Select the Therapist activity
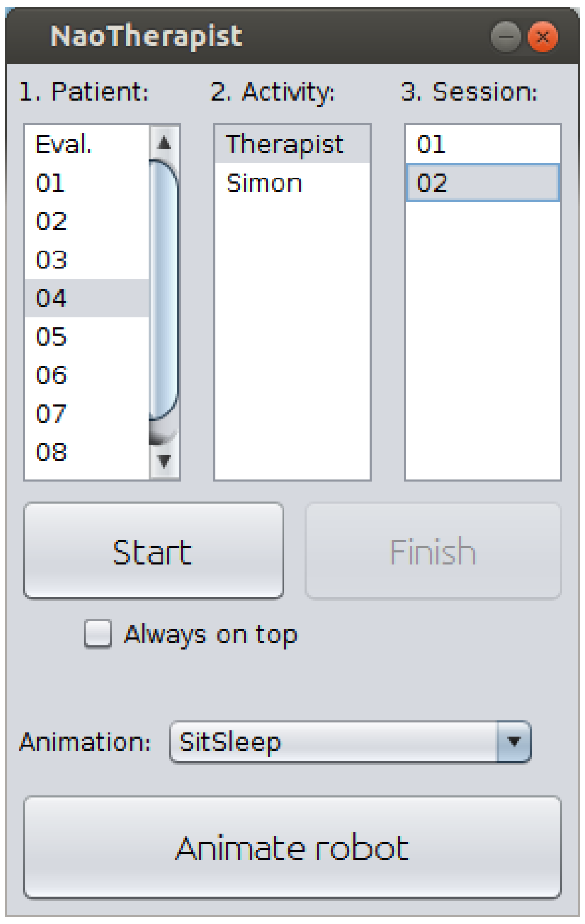585x924 pixels. pyautogui.click(x=292, y=144)
